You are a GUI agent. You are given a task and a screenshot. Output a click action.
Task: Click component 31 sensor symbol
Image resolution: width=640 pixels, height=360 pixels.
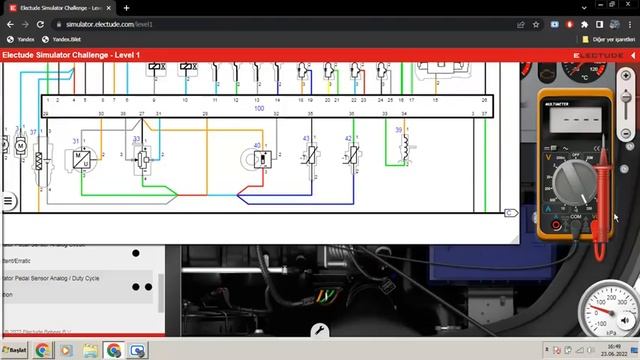(x=82, y=159)
